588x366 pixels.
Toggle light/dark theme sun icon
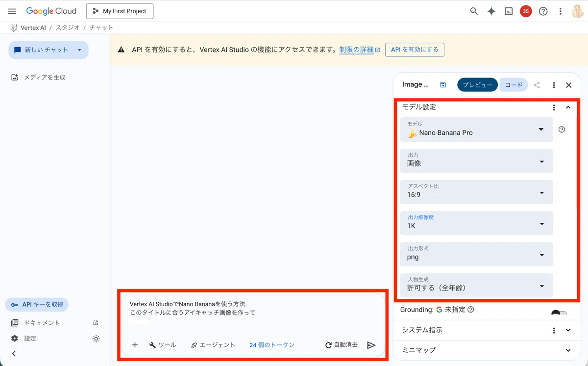pos(96,339)
